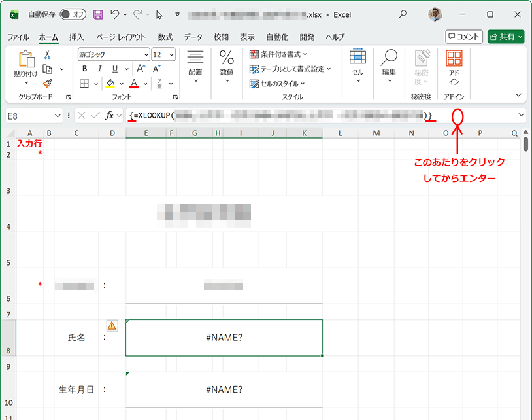Open the search magnifier in title bar
The image size is (532, 420).
403,14
